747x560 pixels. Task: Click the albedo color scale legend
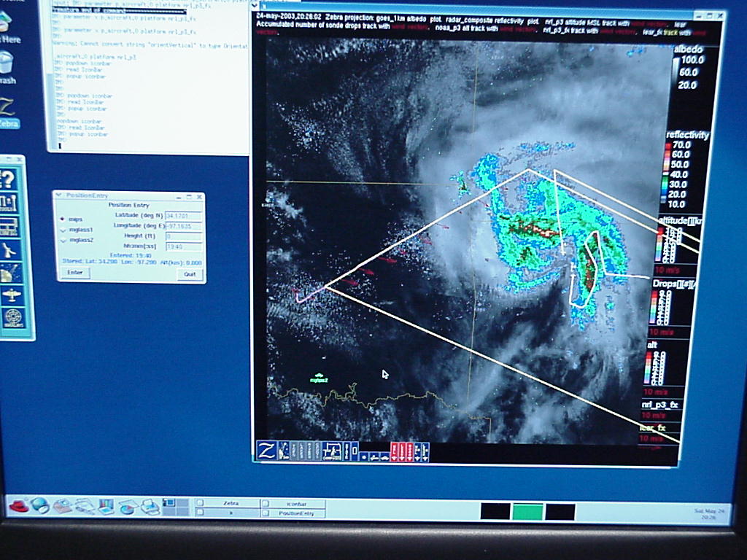tap(689, 68)
